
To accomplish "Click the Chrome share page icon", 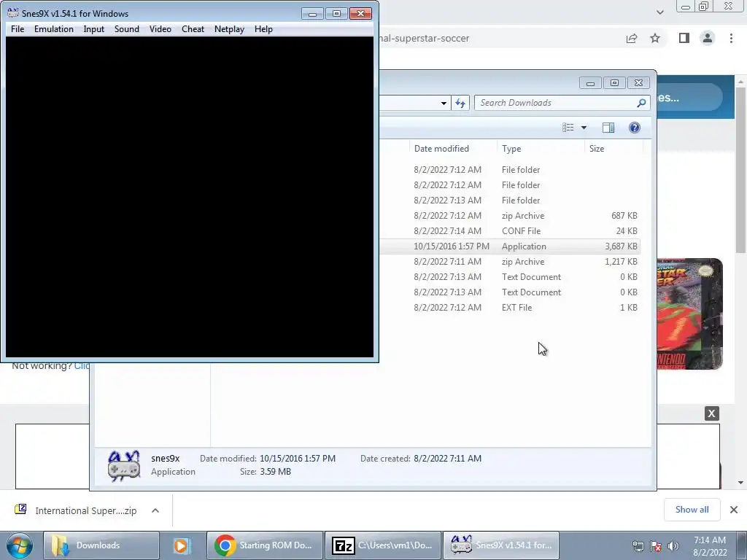I will coord(632,39).
